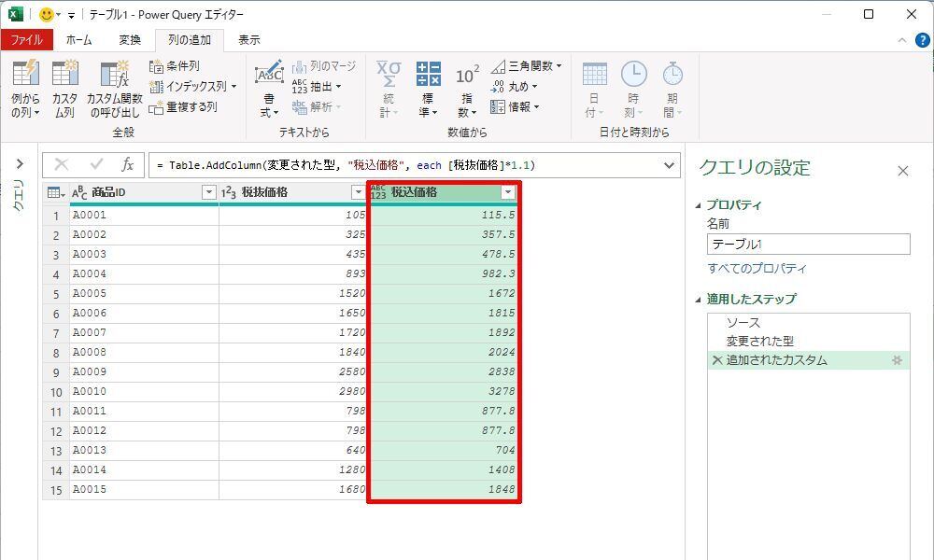Click the カスタム関数の呼び出し icon
Image resolution: width=934 pixels, height=560 pixels.
[114, 75]
